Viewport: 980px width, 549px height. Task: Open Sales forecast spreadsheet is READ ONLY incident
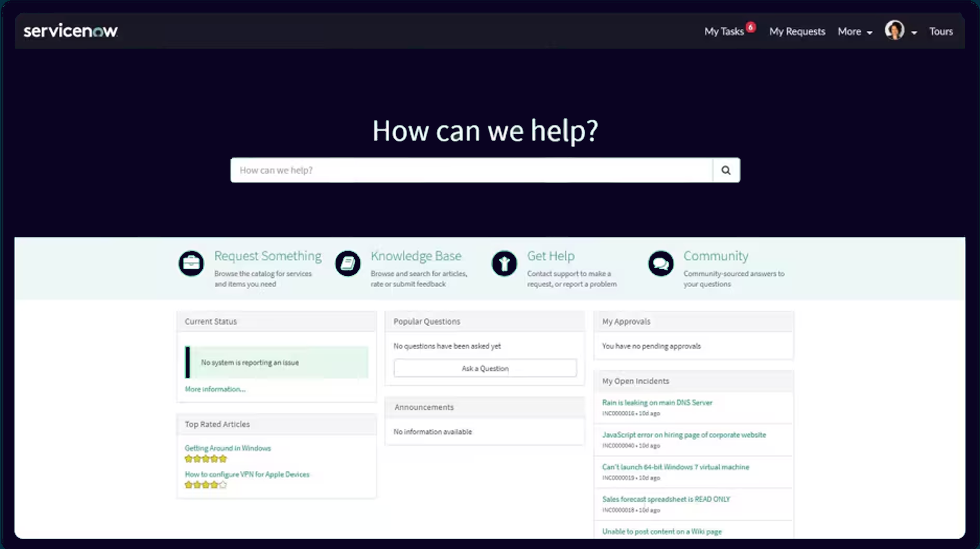pos(666,499)
